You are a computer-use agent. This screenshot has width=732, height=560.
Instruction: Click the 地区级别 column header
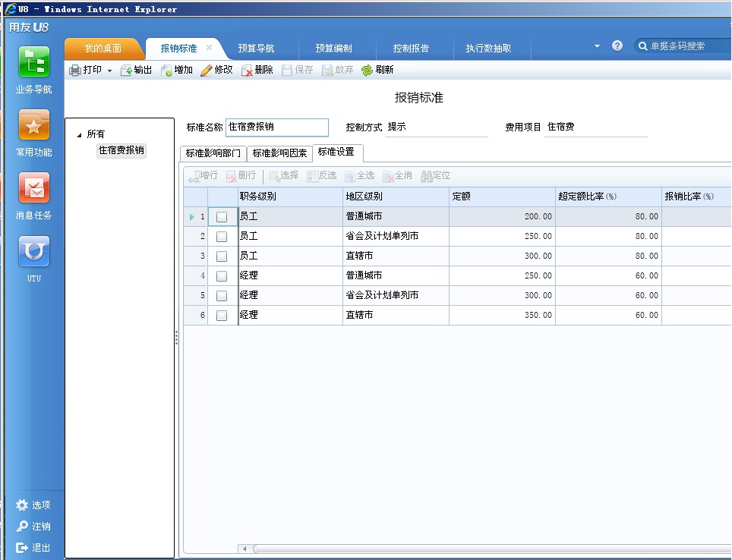(396, 197)
